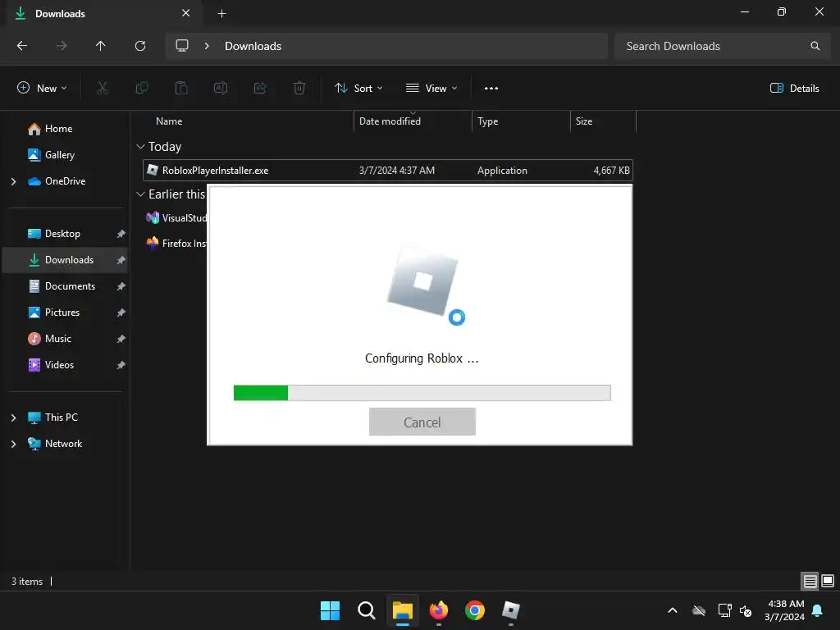
Task: Click the muted volume tray icon
Action: point(746,610)
